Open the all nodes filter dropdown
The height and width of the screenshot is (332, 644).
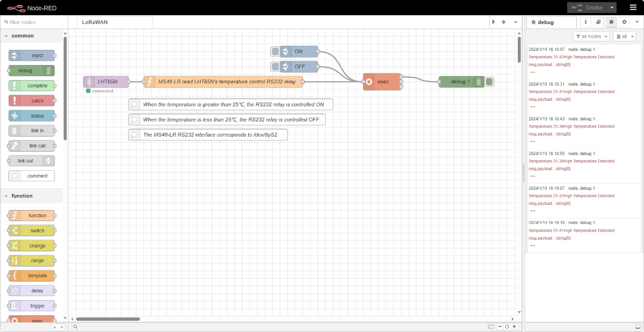tap(591, 36)
